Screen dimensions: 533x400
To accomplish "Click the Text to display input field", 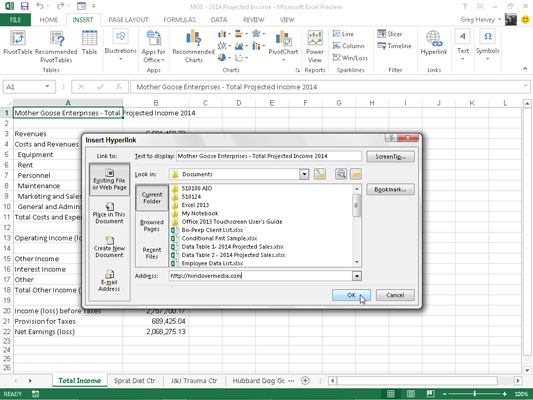I will (269, 156).
